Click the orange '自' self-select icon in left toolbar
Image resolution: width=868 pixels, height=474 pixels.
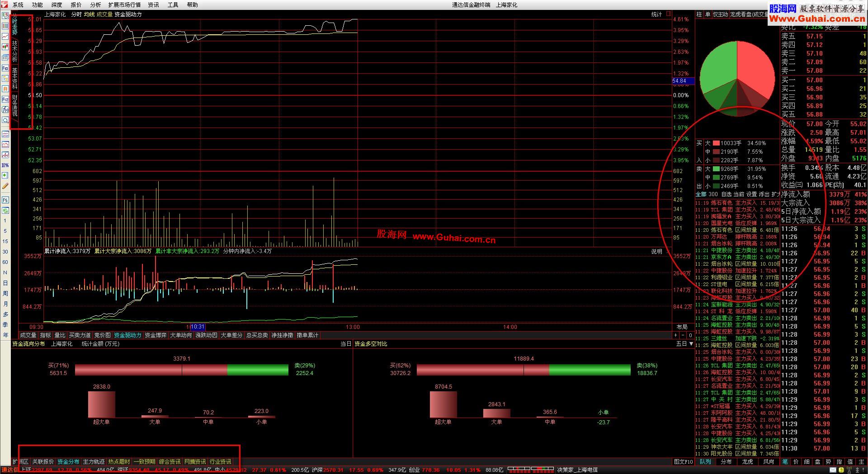[x=5, y=89]
